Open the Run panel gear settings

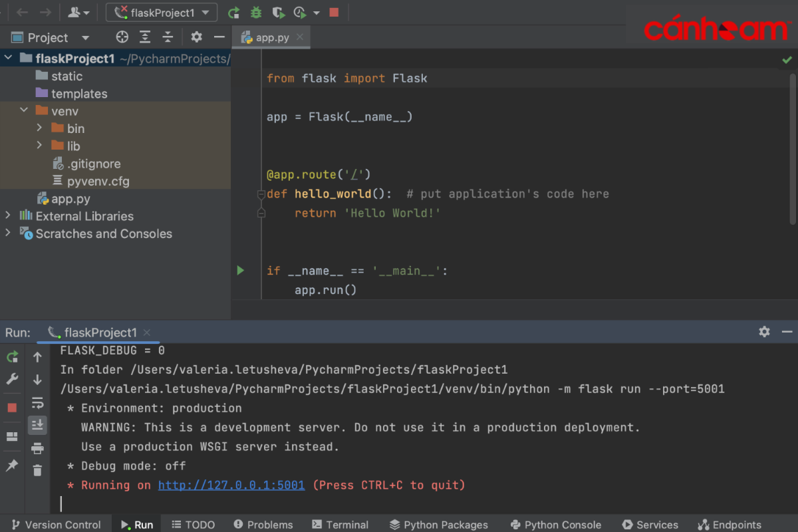click(764, 331)
